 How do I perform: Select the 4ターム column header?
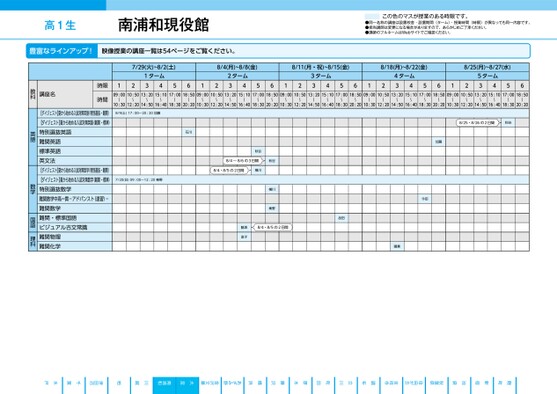404,76
